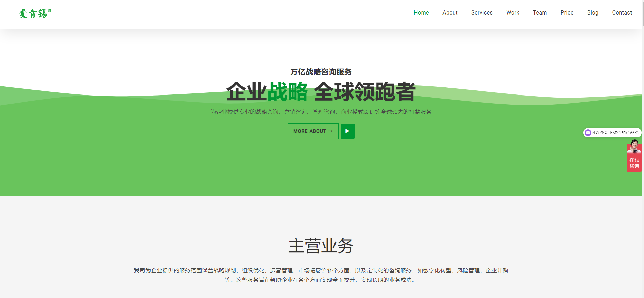Click the MORE ABOUT button
The height and width of the screenshot is (298, 644).
point(313,131)
